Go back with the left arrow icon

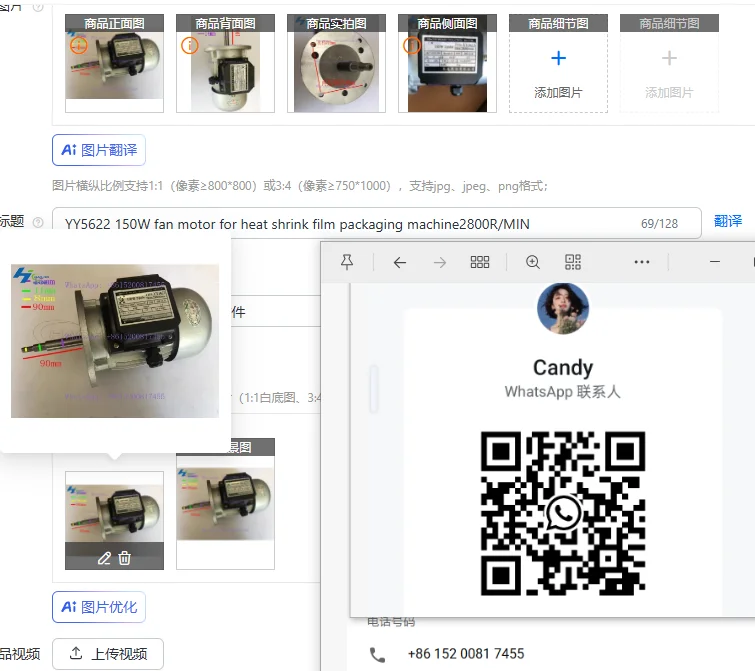tap(400, 262)
